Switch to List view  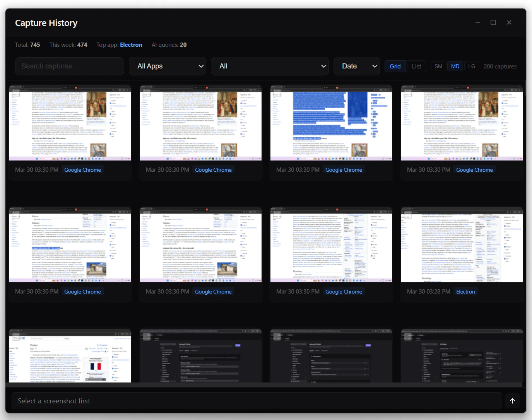[416, 66]
